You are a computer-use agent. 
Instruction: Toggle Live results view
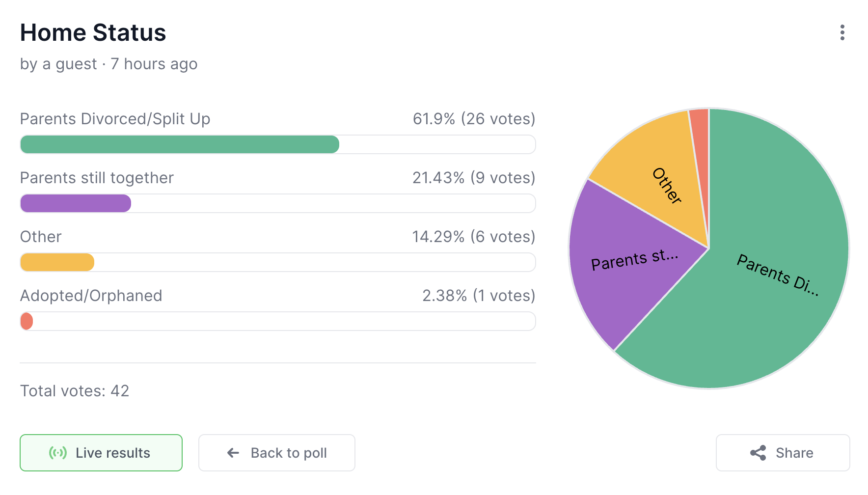(x=101, y=453)
